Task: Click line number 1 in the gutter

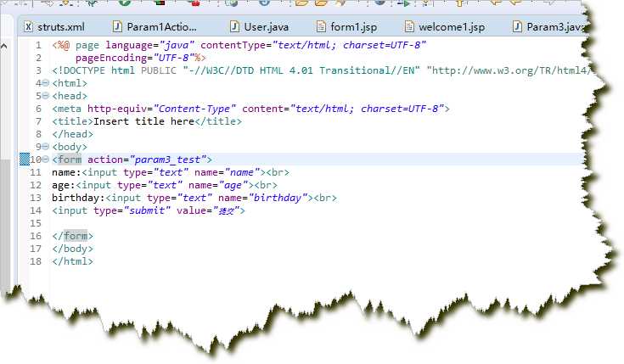Action: coord(38,45)
